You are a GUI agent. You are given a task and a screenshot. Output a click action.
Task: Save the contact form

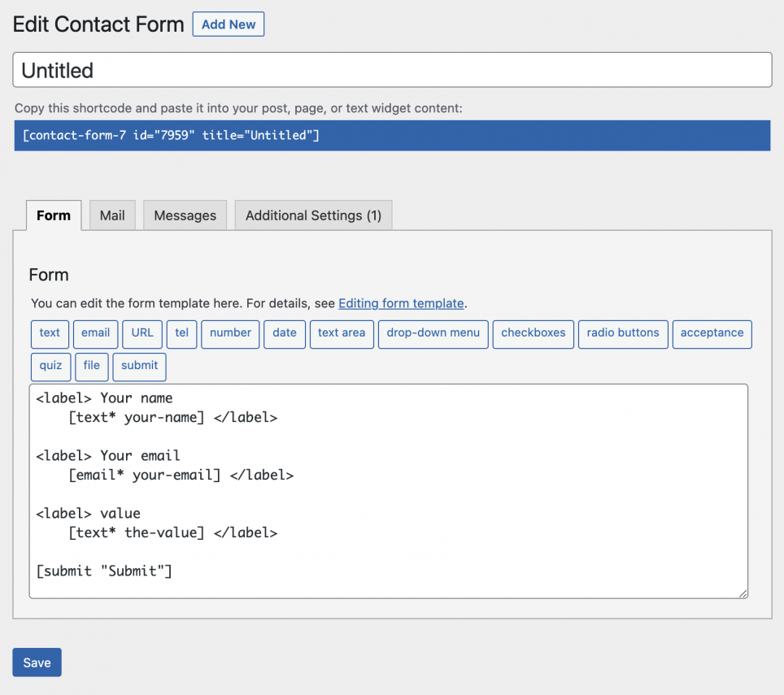pos(36,662)
